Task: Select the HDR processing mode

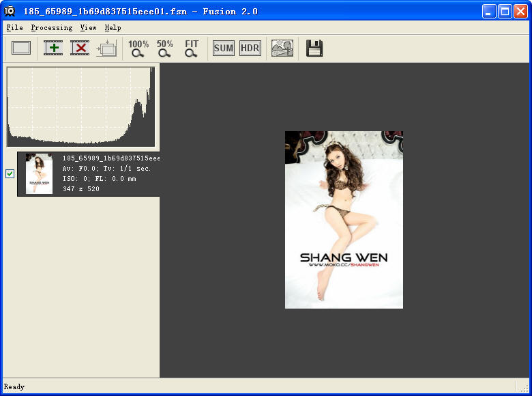Action: (x=250, y=48)
